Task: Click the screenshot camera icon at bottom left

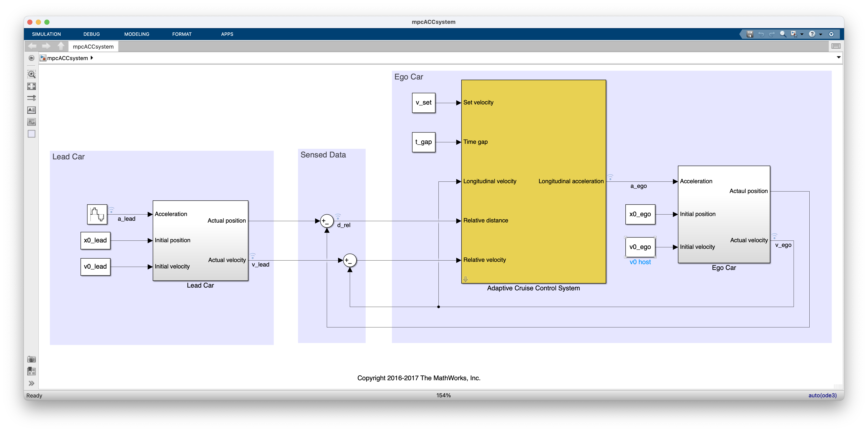Action: 31,359
